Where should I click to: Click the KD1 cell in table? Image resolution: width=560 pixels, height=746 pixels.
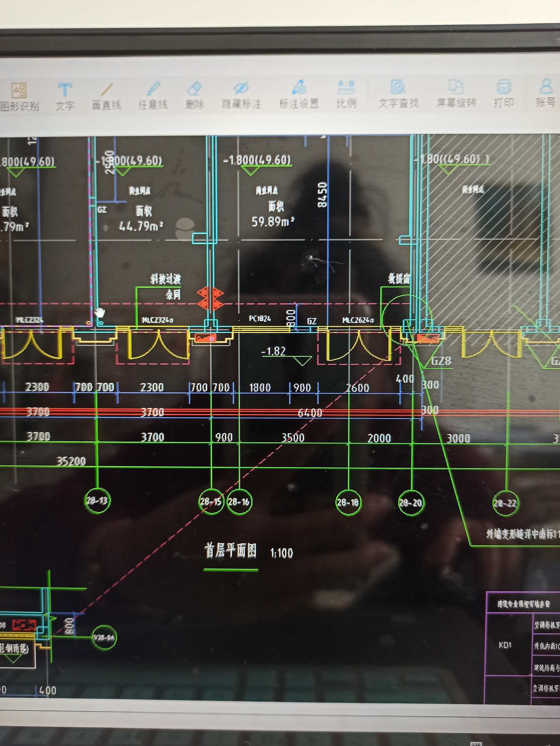point(505,645)
